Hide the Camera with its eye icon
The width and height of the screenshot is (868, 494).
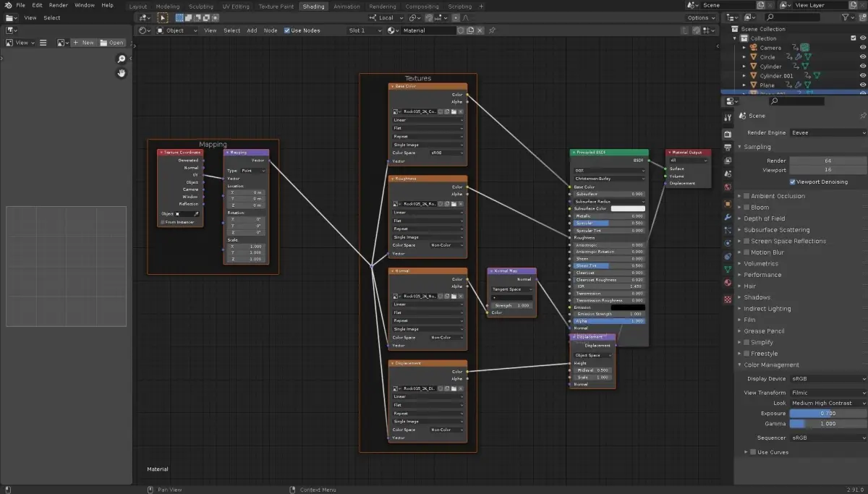click(862, 48)
